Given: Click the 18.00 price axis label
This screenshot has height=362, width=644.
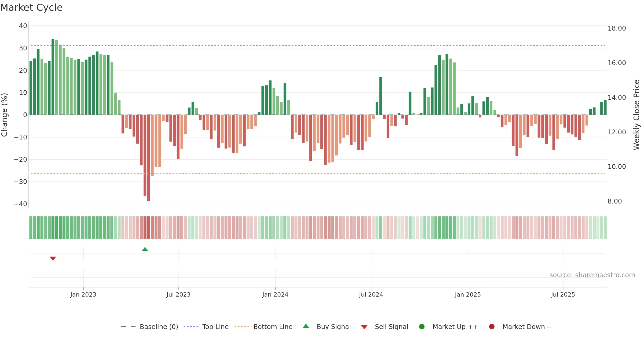Looking at the screenshot, I should pos(617,28).
